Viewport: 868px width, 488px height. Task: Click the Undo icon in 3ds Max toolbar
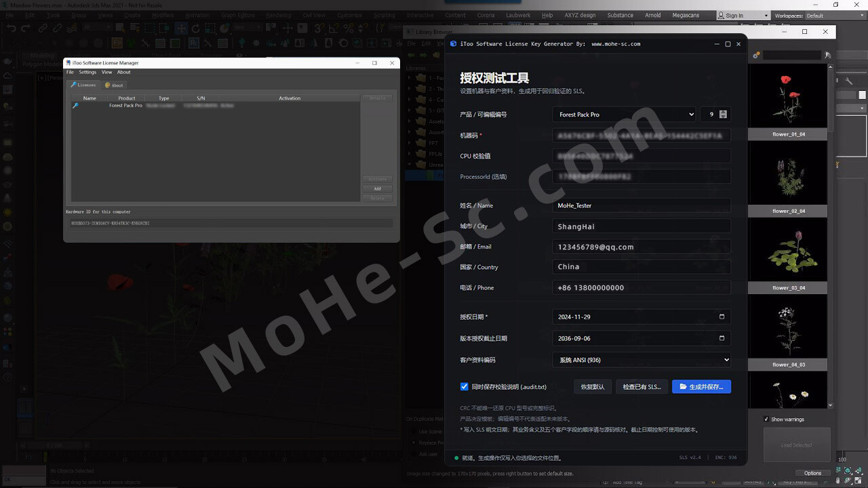pos(10,28)
